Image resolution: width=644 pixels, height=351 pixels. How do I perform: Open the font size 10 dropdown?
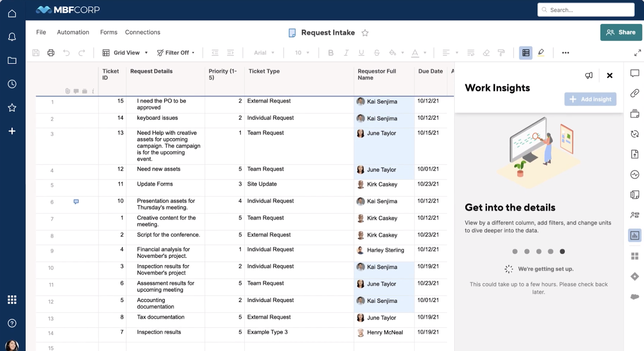[302, 53]
